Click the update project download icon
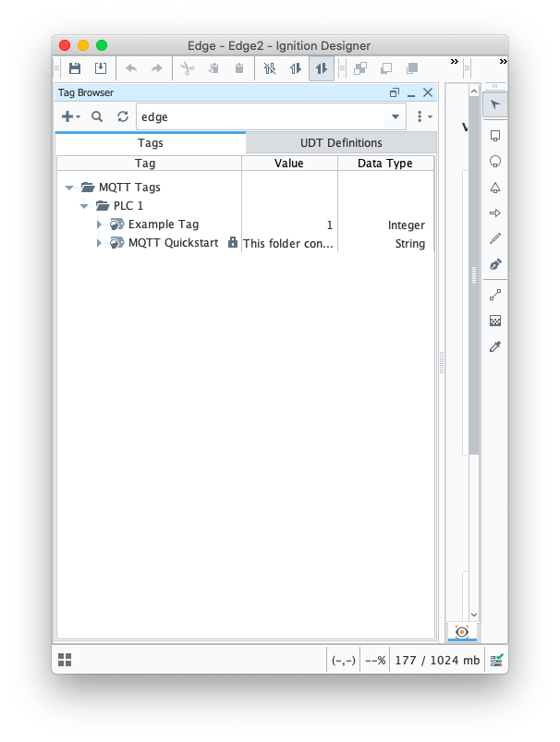The width and height of the screenshot is (560, 742). tap(101, 68)
